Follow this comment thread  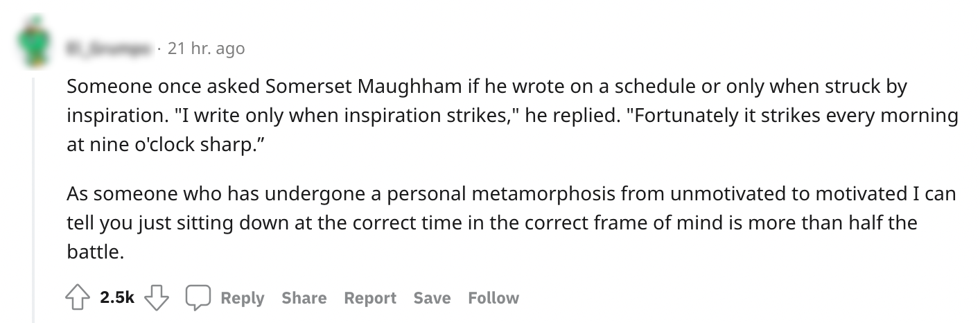click(493, 298)
